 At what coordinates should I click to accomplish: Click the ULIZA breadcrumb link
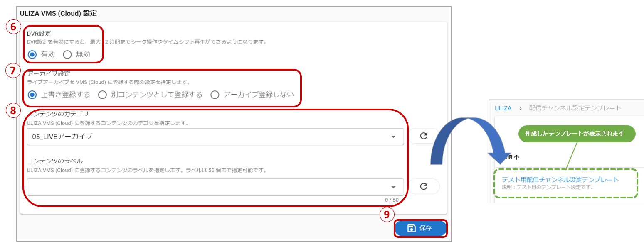(503, 108)
